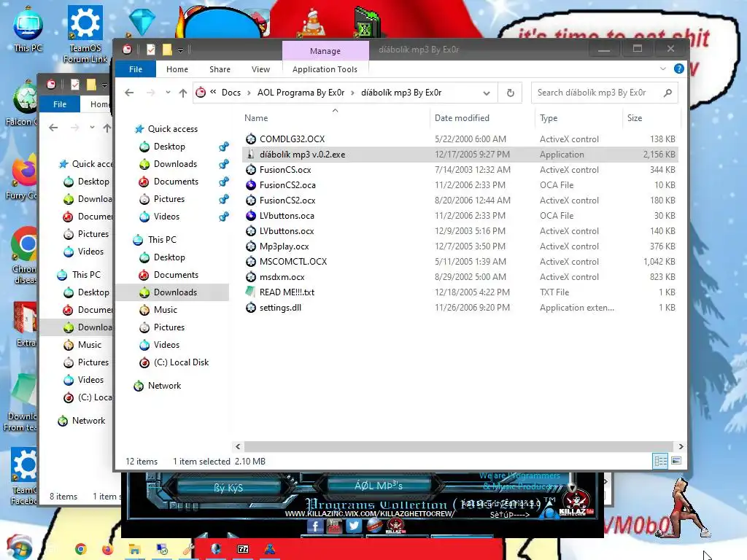Click New Folder quick access toolbar icon
Viewport: 747px width, 560px height.
[x=167, y=49]
